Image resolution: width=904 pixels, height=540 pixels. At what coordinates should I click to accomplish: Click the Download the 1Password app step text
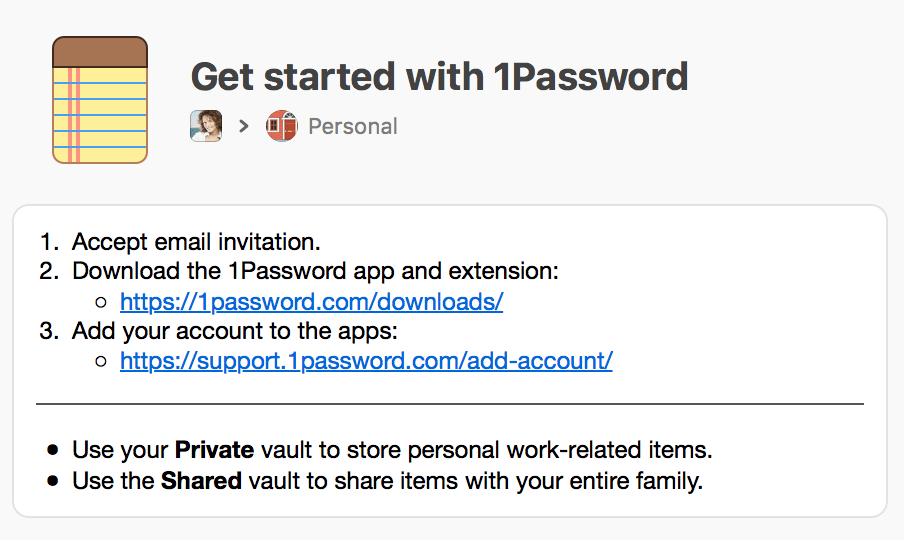click(315, 271)
